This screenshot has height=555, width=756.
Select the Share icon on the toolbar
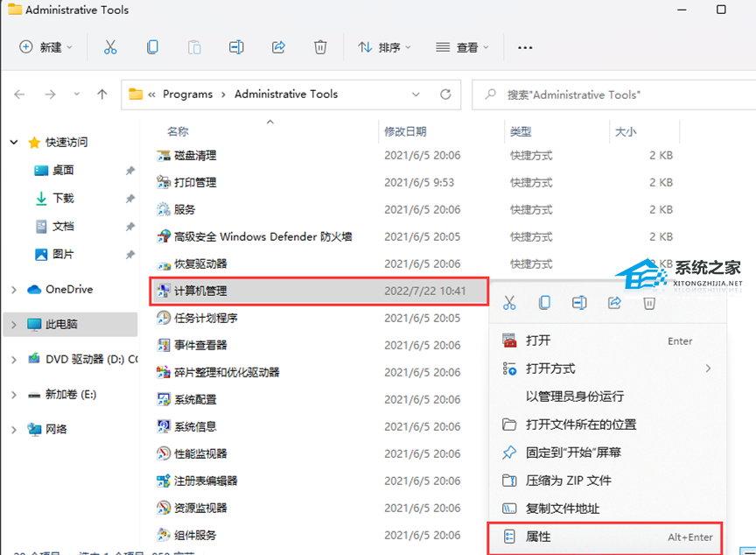278,46
